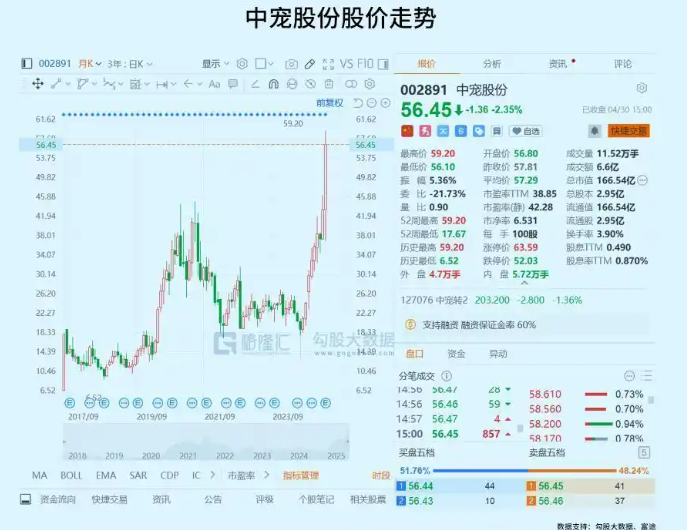
Task: Click the China flag market icon
Action: [x=407, y=131]
